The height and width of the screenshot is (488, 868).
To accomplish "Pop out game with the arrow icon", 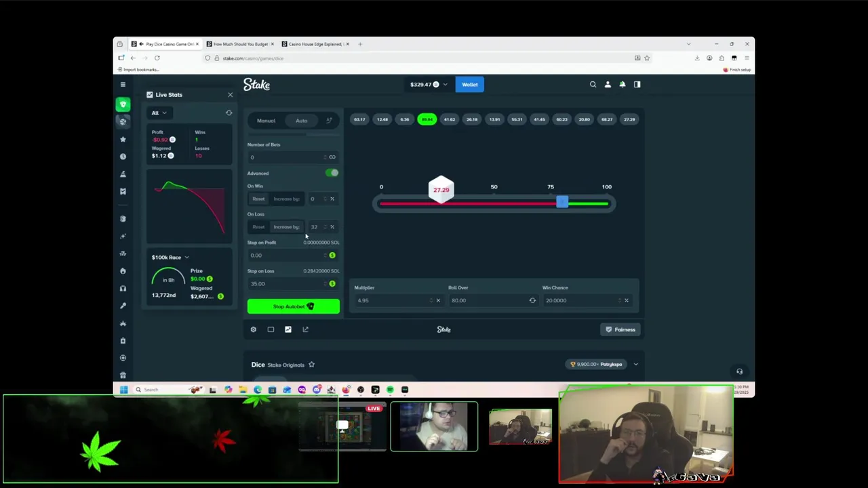I will click(x=305, y=329).
